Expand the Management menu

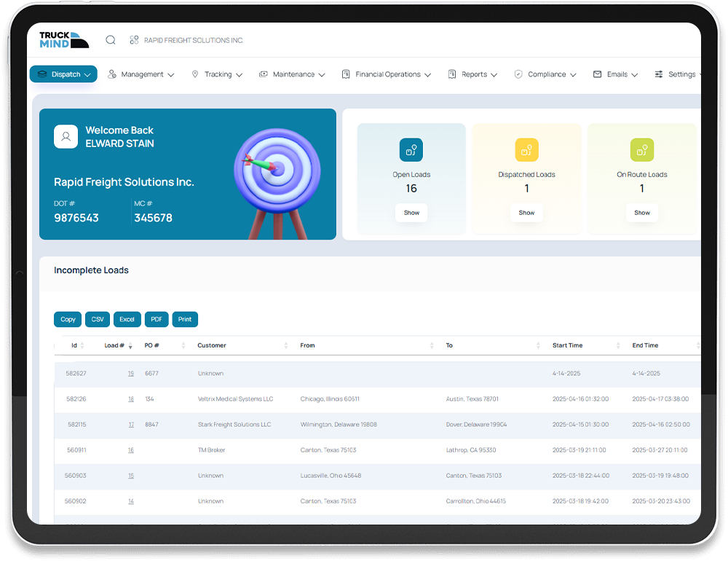coord(141,74)
